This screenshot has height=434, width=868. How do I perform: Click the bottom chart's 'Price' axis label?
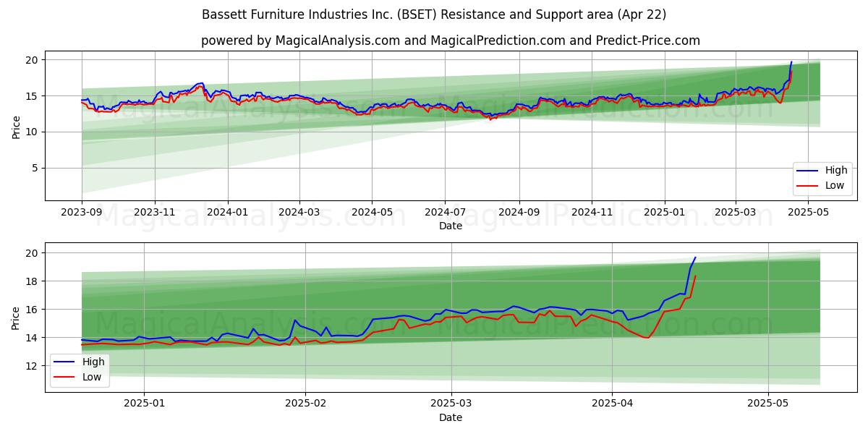pos(16,317)
